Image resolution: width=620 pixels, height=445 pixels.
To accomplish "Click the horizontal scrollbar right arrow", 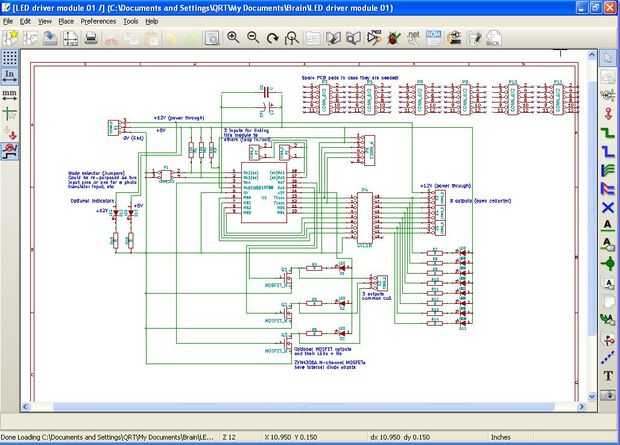I will (582, 406).
